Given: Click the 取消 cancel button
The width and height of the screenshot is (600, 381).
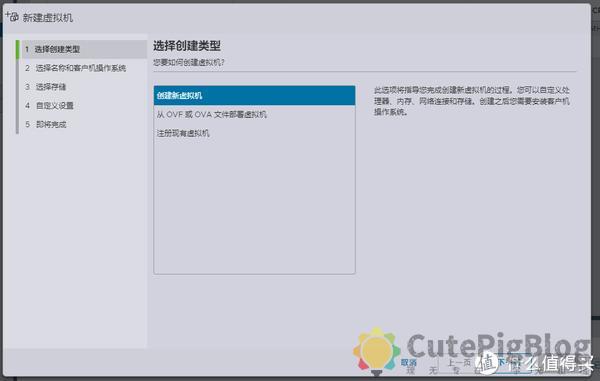Looking at the screenshot, I should click(409, 362).
